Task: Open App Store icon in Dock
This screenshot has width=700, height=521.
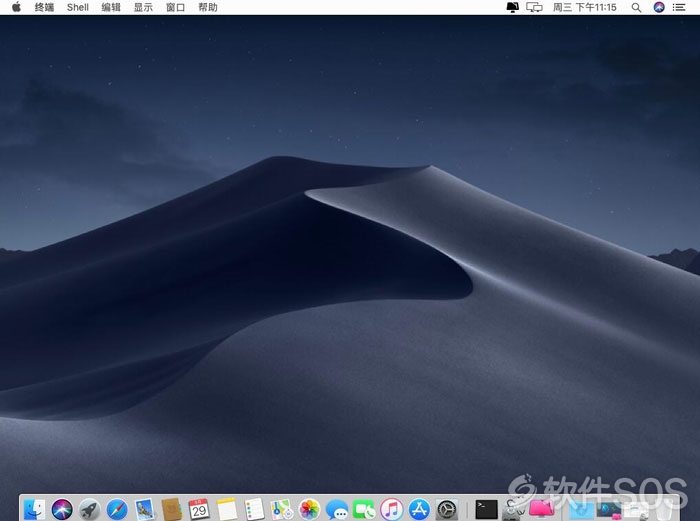Action: [419, 509]
